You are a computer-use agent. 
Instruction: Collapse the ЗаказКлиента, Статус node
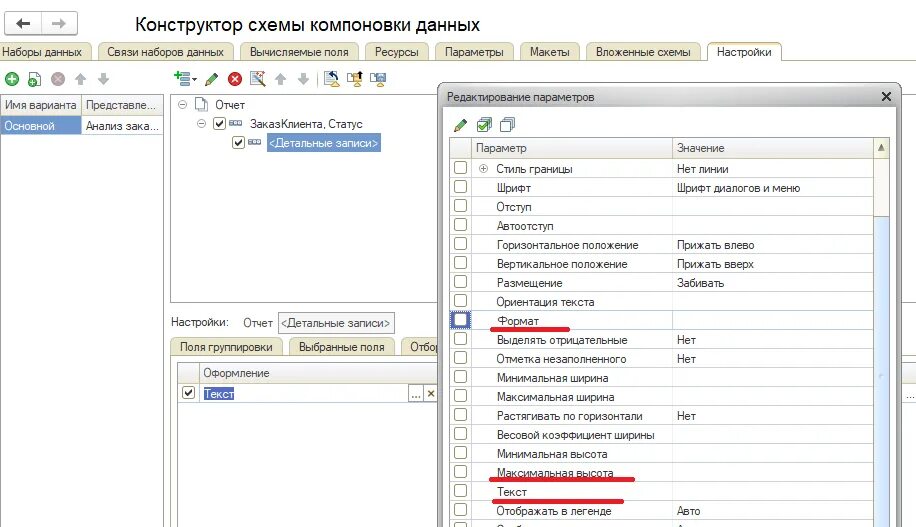(x=202, y=123)
